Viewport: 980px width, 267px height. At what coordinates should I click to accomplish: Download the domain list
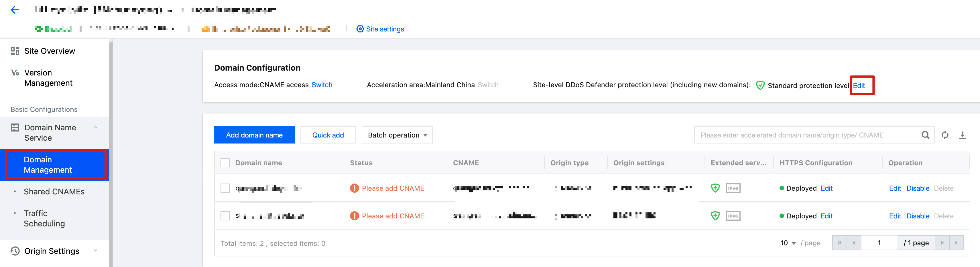point(962,135)
